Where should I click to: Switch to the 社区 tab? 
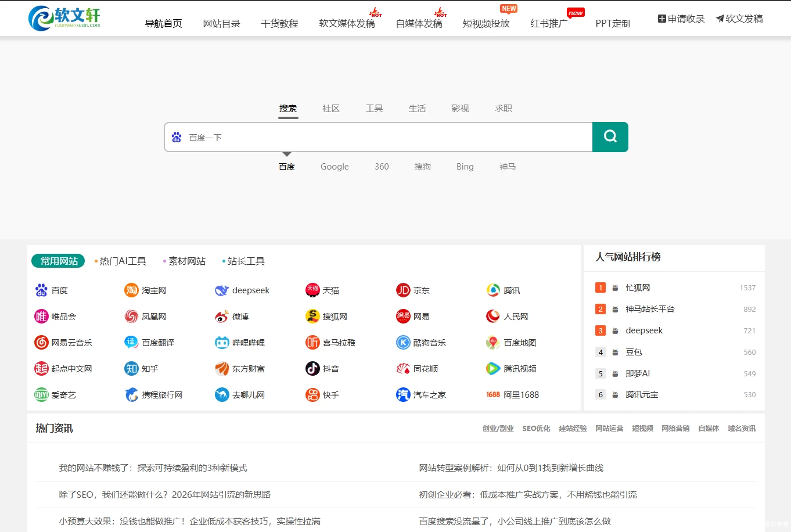tap(331, 108)
